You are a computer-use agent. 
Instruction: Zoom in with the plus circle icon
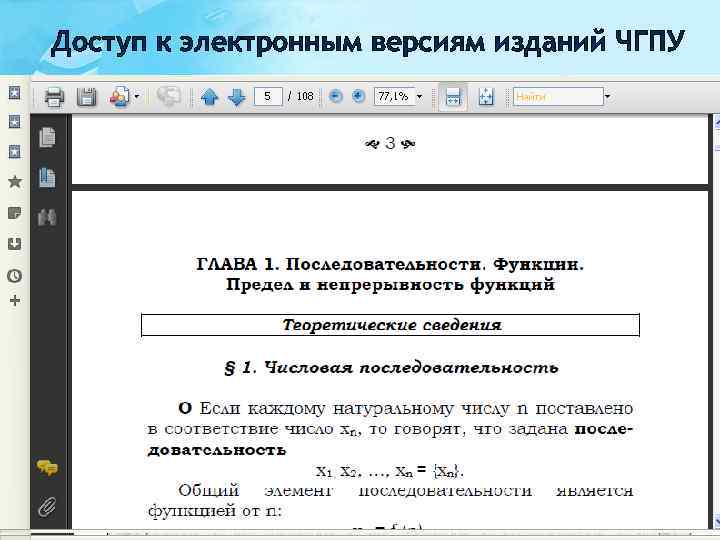358,96
